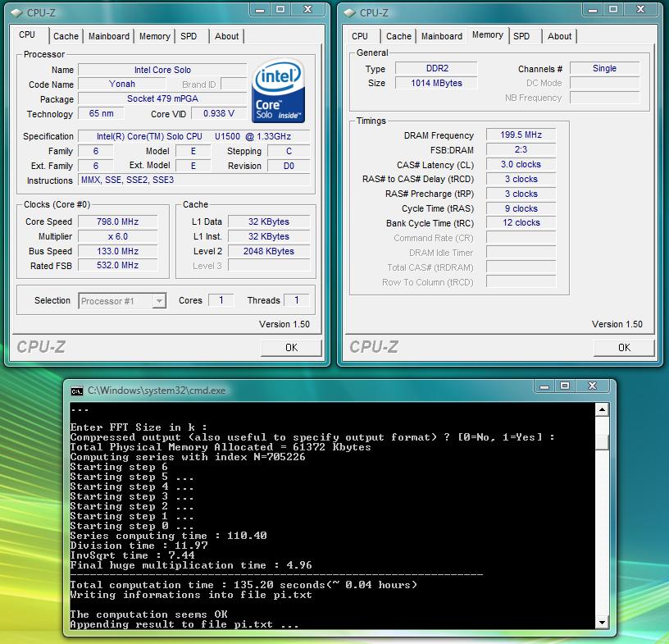669x644 pixels.
Task: Click Specification field with U1500 @ 1.33GHz
Action: point(193,136)
